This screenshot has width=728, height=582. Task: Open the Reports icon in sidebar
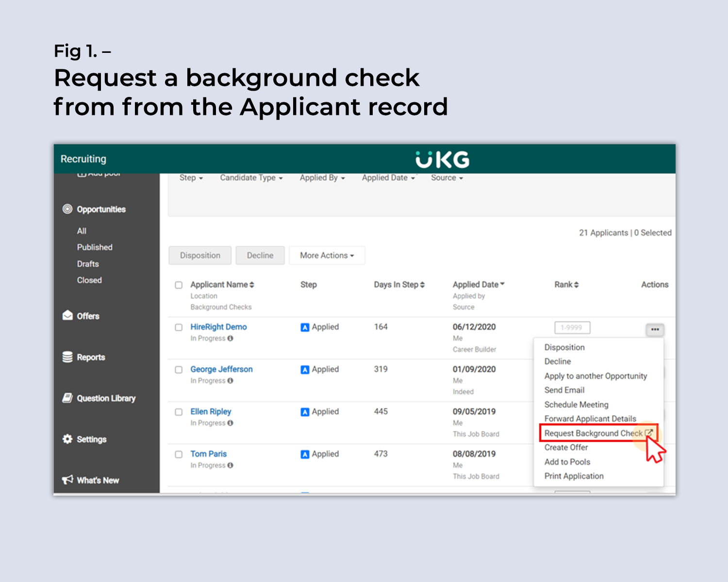[67, 357]
